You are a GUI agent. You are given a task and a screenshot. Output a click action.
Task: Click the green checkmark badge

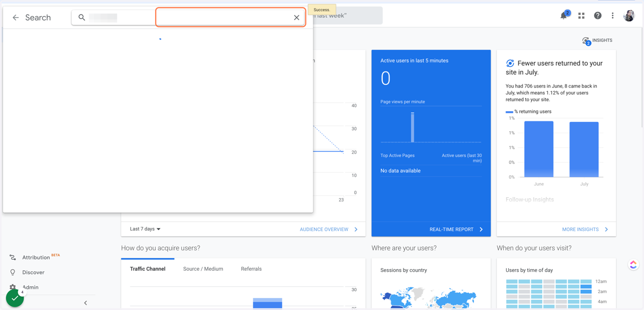pos(14,298)
